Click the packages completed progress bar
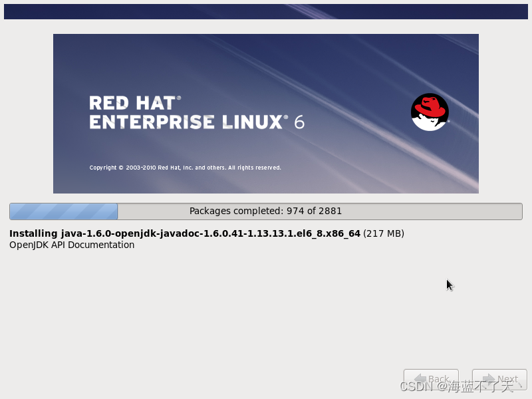Image resolution: width=532 pixels, height=399 pixels. 265,211
